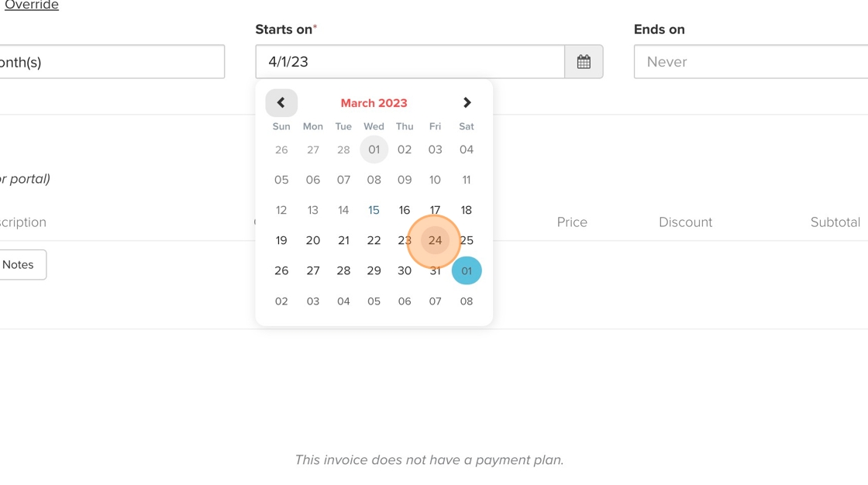Screen dimensions: 868x485
Task: Choose March 01 in the calendar
Action: tap(374, 150)
